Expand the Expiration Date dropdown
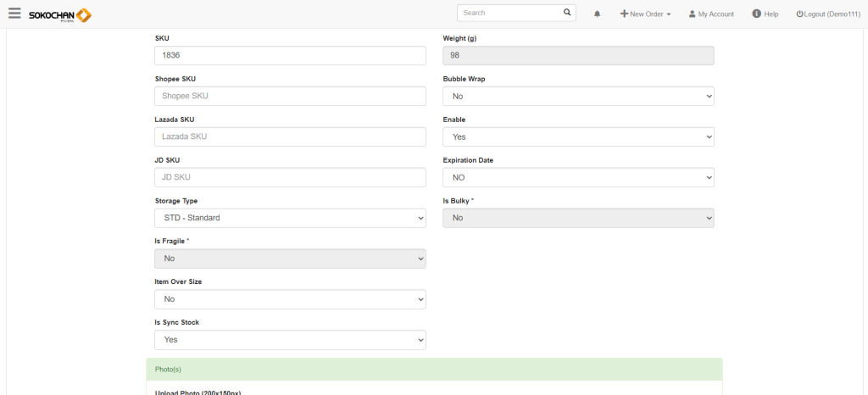Image resolution: width=868 pixels, height=395 pixels. tap(578, 177)
